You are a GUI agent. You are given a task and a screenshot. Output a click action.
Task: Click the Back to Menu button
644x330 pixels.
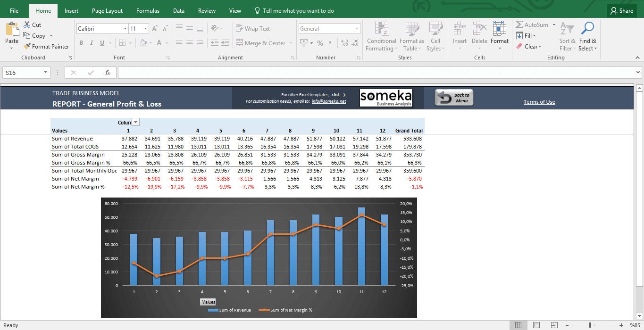pyautogui.click(x=454, y=98)
